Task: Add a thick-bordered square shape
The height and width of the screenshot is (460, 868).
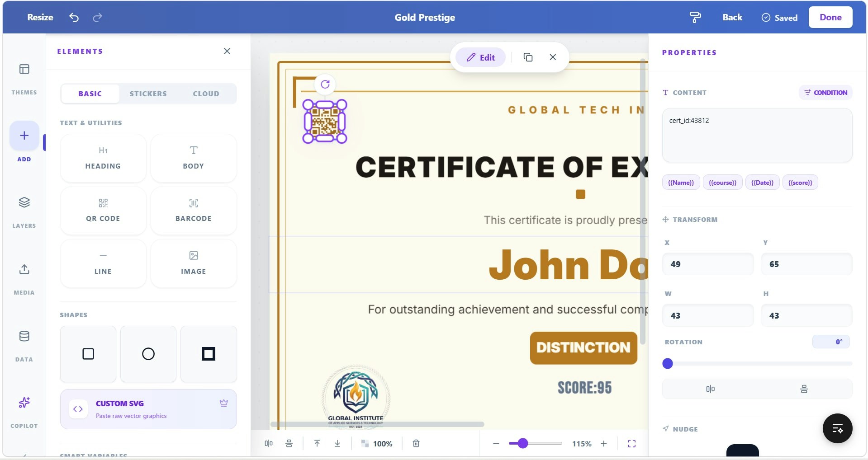Action: [209, 354]
